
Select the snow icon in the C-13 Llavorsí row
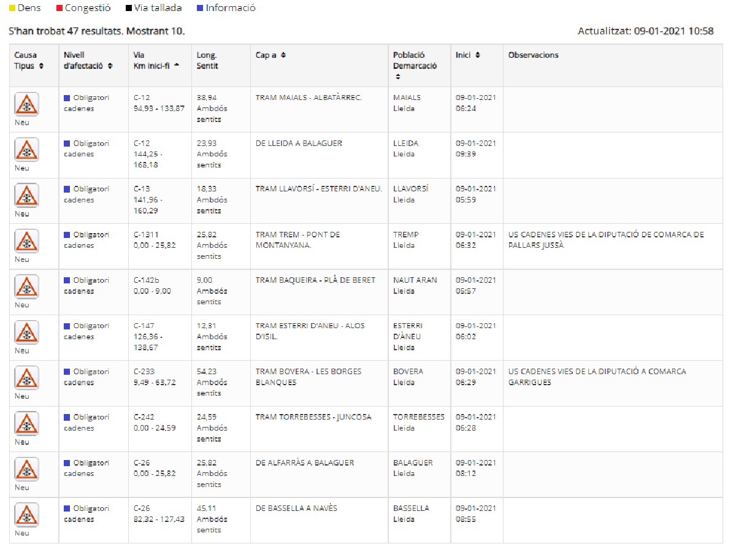pos(26,195)
